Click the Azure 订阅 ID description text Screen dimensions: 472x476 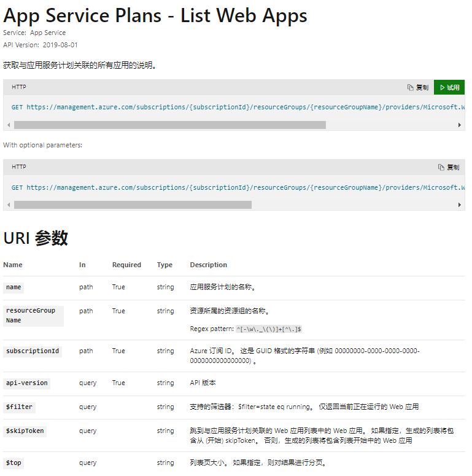(x=304, y=356)
